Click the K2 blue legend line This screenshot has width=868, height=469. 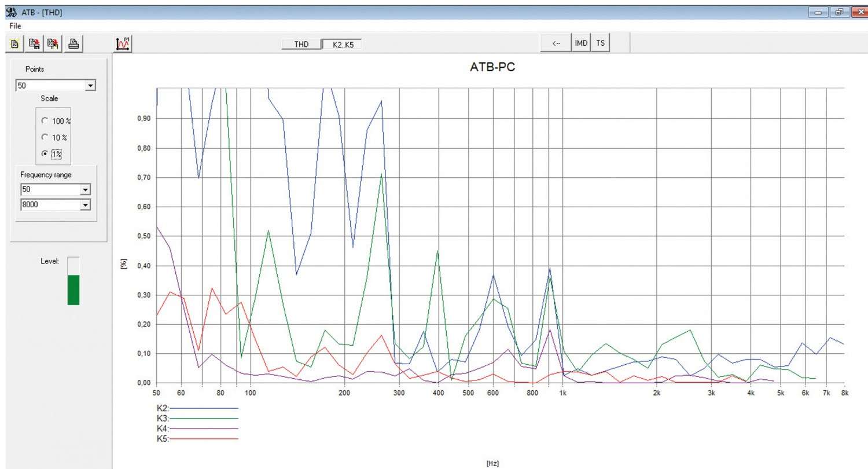pyautogui.click(x=203, y=409)
